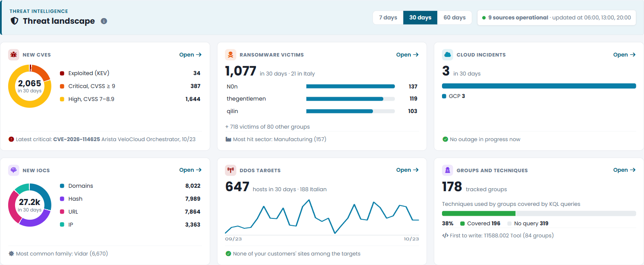Screen dimensions: 644x265
Task: Switch time range to 60 days
Action: coord(455,18)
